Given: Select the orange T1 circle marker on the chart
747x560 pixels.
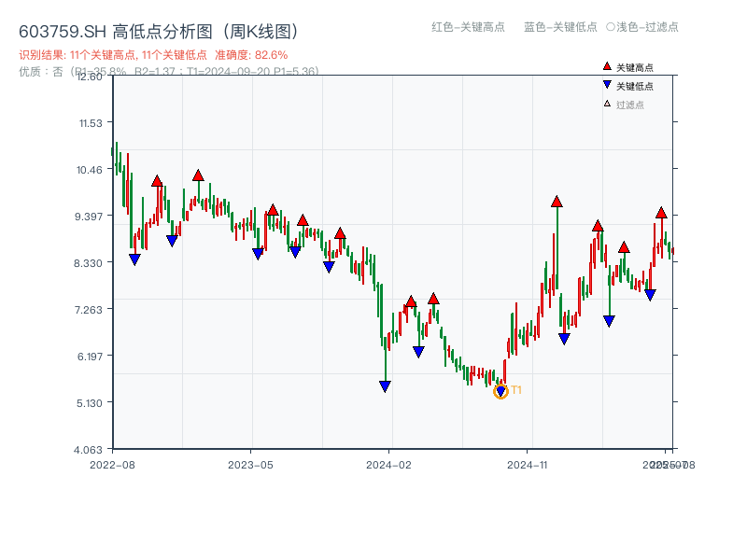Looking at the screenshot, I should tap(500, 392).
